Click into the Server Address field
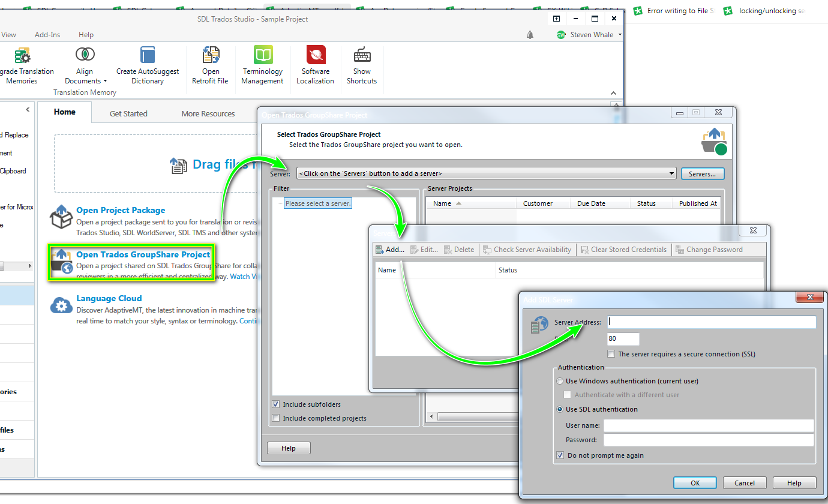This screenshot has width=828, height=504. click(711, 322)
